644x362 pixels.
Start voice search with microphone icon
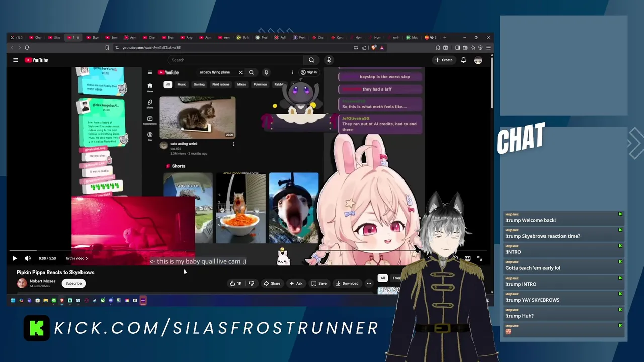point(329,60)
